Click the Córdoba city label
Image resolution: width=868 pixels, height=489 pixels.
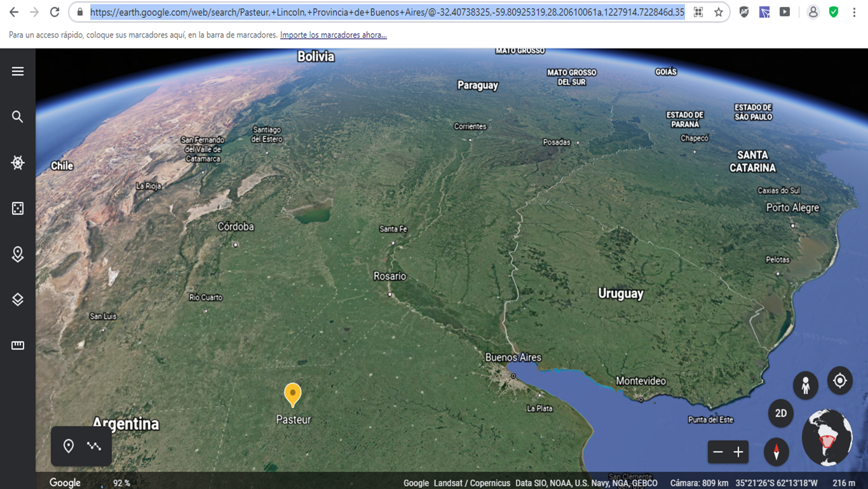click(236, 227)
